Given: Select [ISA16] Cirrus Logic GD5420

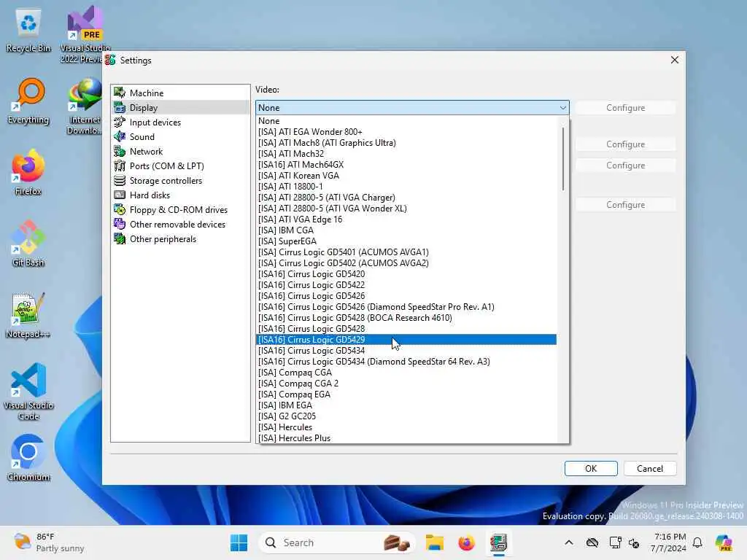Looking at the screenshot, I should coord(406,274).
